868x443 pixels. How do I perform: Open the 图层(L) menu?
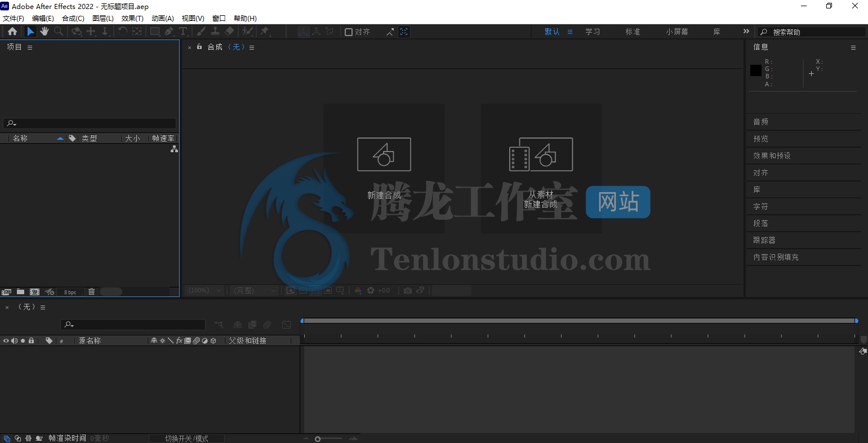pos(103,19)
